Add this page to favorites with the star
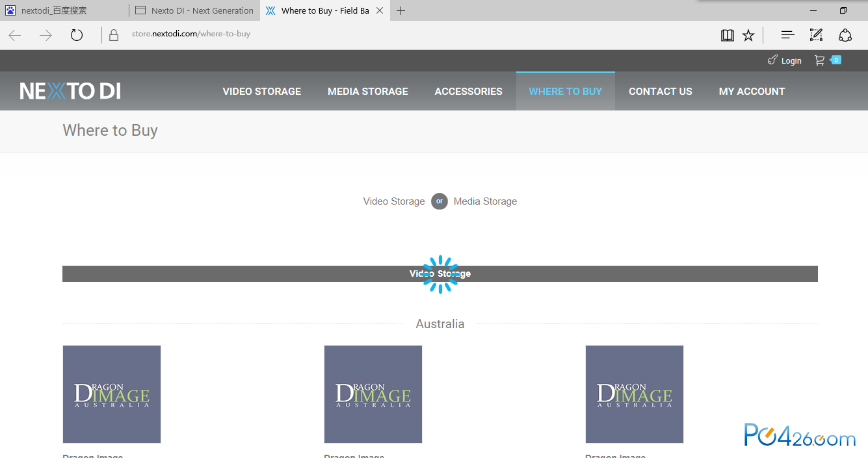Image resolution: width=868 pixels, height=458 pixels. (748, 35)
